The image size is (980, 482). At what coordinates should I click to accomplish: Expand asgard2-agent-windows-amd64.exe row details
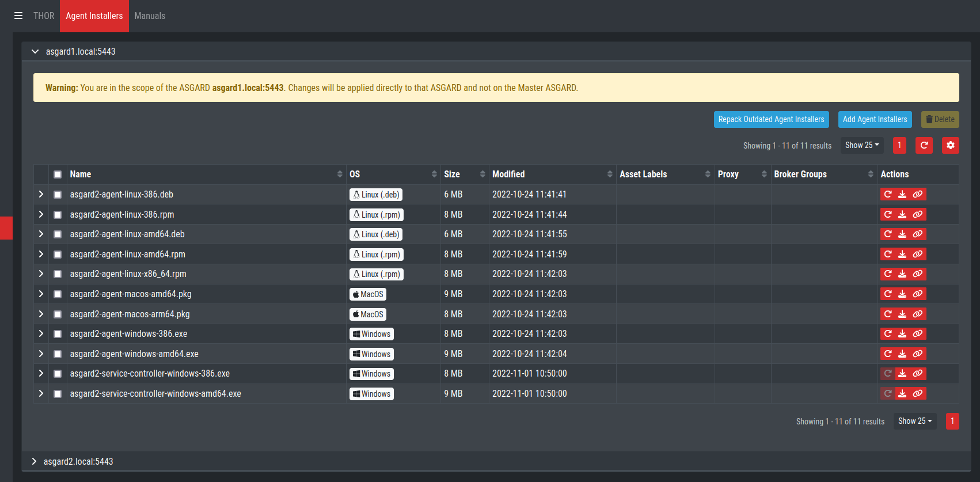(41, 354)
